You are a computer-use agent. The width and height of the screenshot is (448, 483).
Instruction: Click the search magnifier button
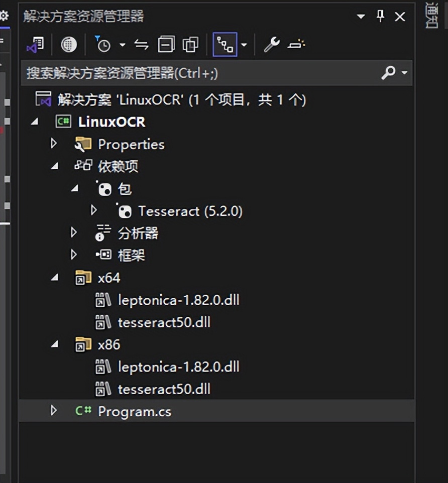(x=389, y=73)
